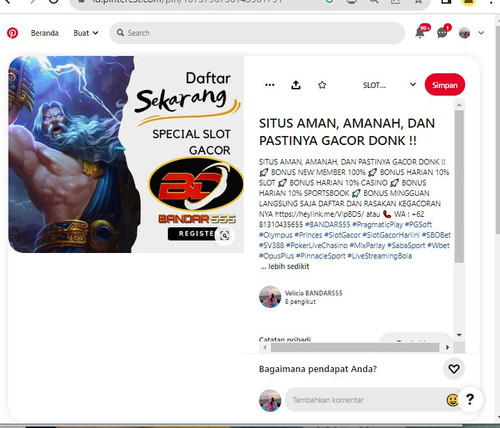Click the 81310435655 phone number text
The width and height of the screenshot is (500, 428).
(281, 224)
